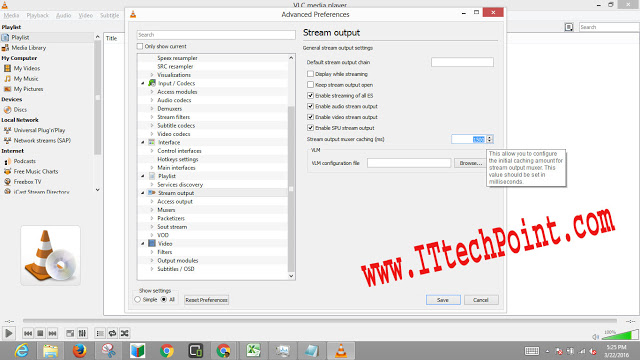Viewport: 640px width, 360px height.
Task: Toggle playlist view mode icon
Action: pyautogui.click(x=569, y=27)
